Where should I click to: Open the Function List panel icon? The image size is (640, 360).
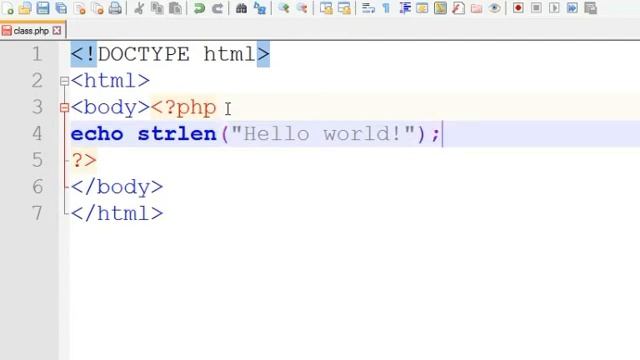point(458,8)
